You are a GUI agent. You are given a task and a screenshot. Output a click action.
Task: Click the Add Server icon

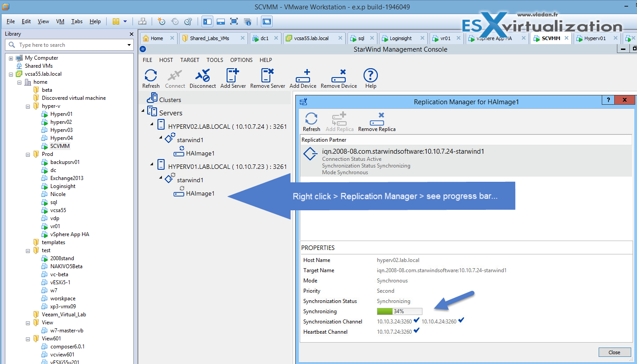point(233,75)
